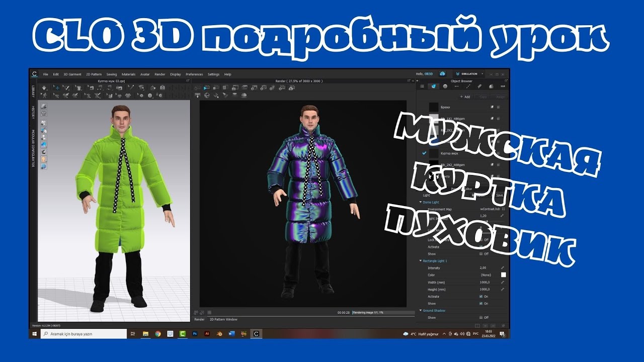Click the Simulate down-arrow icon in toolbar

pos(44,87)
